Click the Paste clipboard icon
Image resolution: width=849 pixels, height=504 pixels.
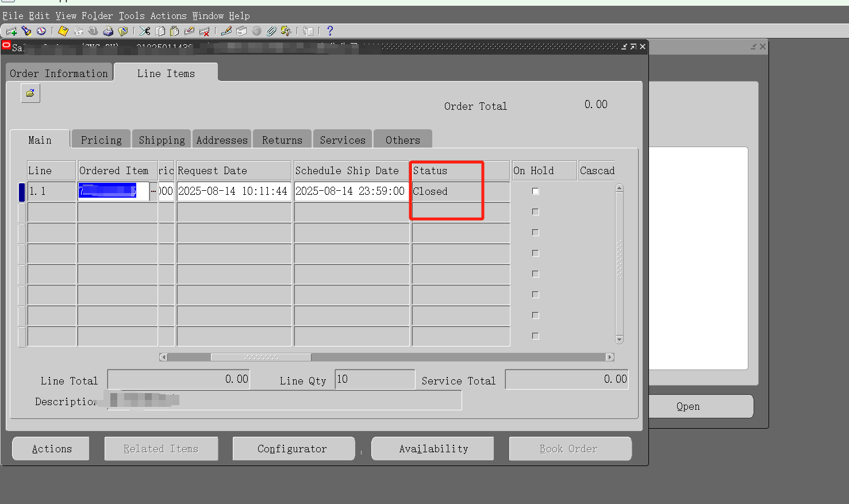point(175,31)
